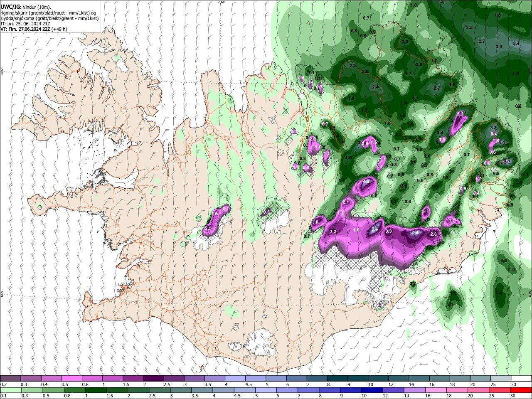Image resolution: width=532 pixels, height=399 pixels.
Task: Click the light blue lower swatch between 5 and 6
Action: pyautogui.click(x=265, y=390)
